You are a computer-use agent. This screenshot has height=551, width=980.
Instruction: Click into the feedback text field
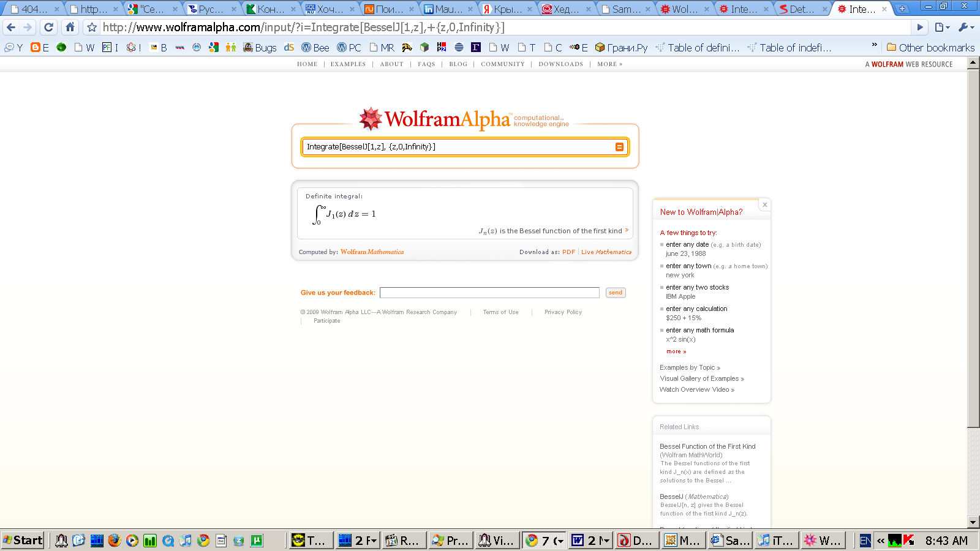(489, 293)
